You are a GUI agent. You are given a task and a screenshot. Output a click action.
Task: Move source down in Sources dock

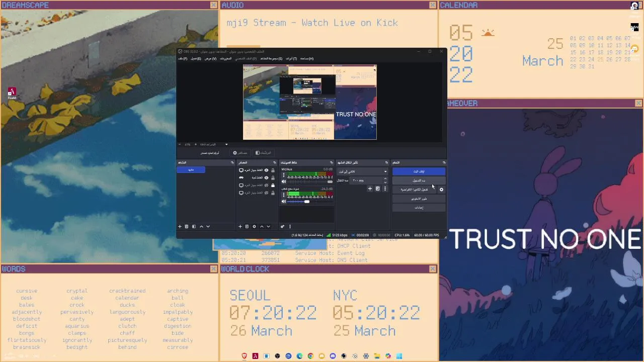(x=268, y=226)
